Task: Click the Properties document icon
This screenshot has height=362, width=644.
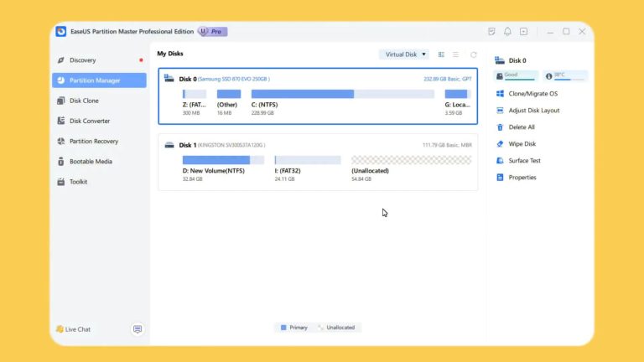Action: [x=500, y=178]
